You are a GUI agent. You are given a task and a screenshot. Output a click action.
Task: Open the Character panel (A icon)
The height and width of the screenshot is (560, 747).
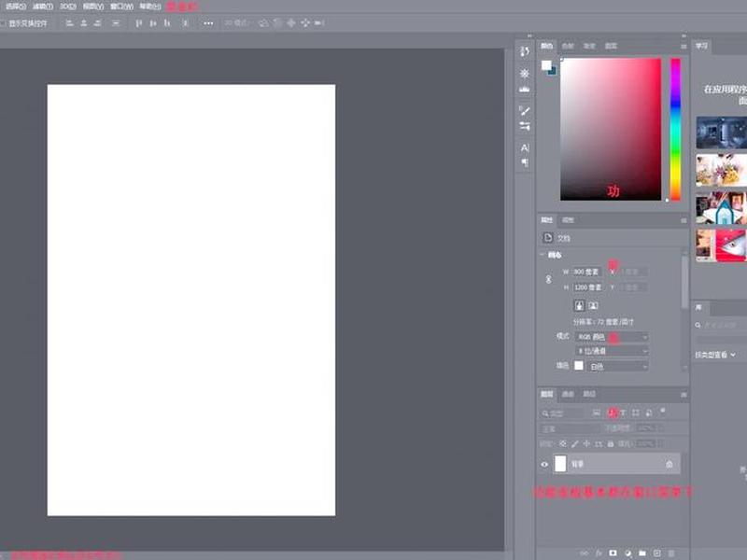(525, 148)
